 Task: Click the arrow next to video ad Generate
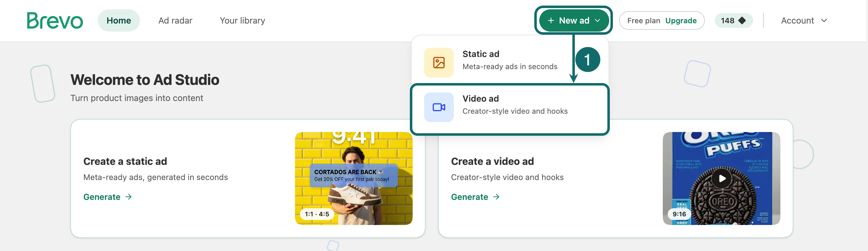coord(496,197)
